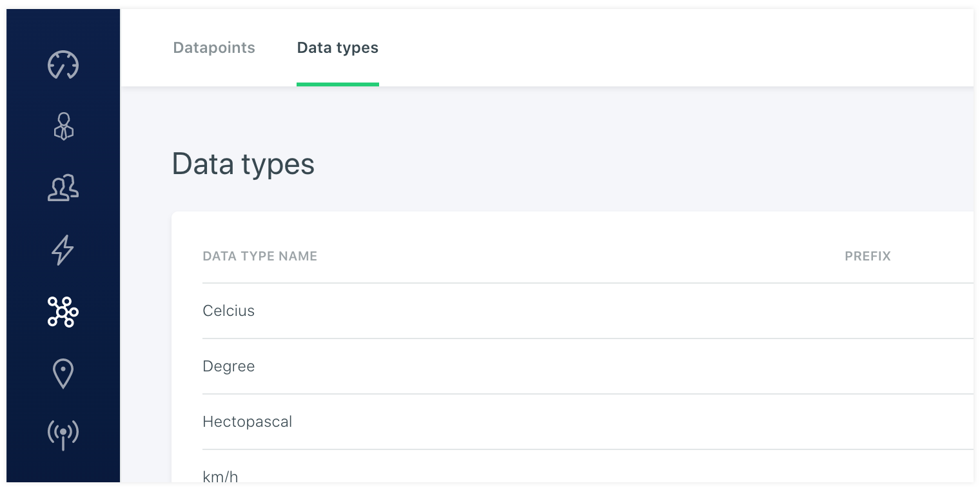This screenshot has height=490, width=980.
Task: Switch to the Datapoints tab
Action: [x=214, y=48]
